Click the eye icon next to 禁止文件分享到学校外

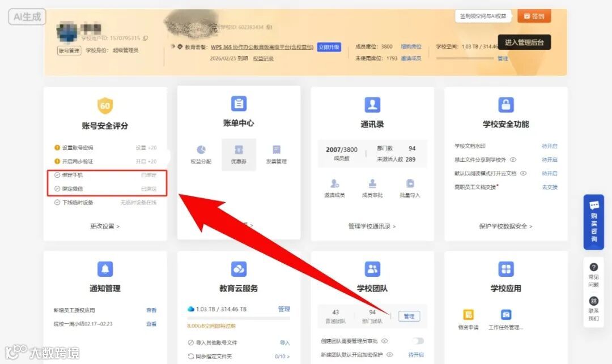tap(513, 160)
